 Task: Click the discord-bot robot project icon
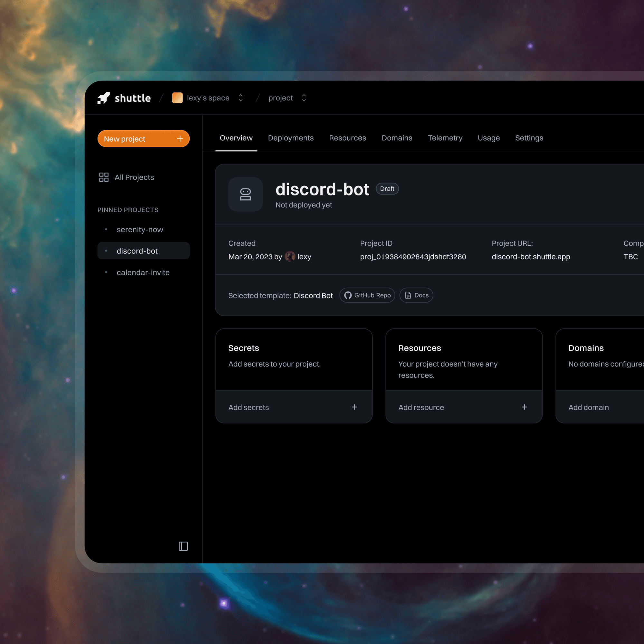[x=245, y=194]
